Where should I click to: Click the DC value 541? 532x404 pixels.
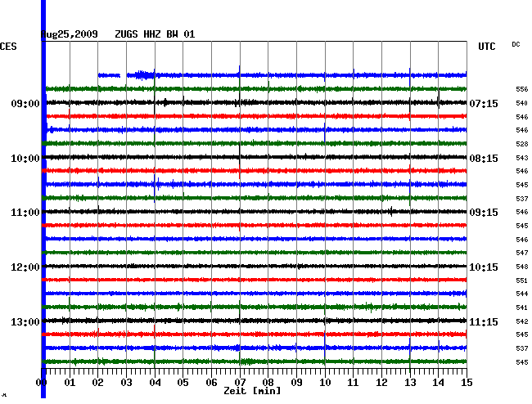tap(522, 307)
